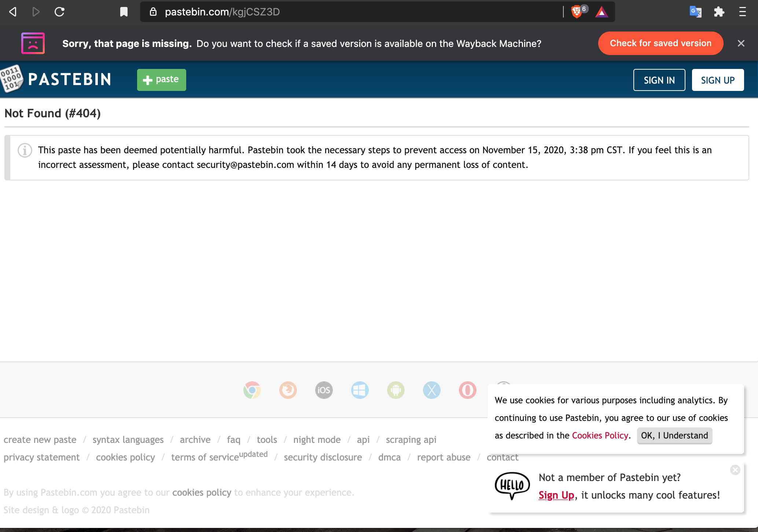Open syntax languages footer link

point(128,440)
